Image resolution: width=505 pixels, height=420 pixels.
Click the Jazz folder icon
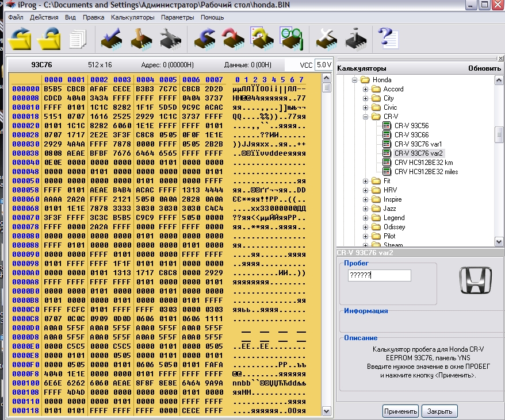click(376, 209)
